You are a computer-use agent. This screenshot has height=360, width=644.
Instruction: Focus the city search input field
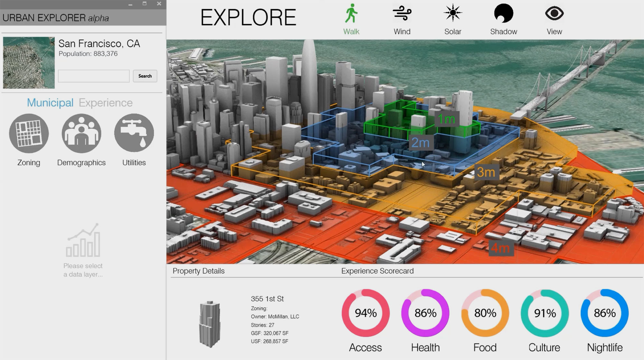point(94,76)
